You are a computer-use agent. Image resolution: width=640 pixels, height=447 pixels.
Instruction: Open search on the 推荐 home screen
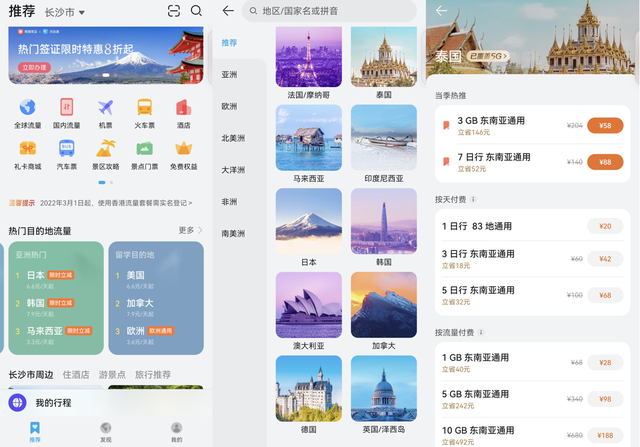tap(196, 11)
